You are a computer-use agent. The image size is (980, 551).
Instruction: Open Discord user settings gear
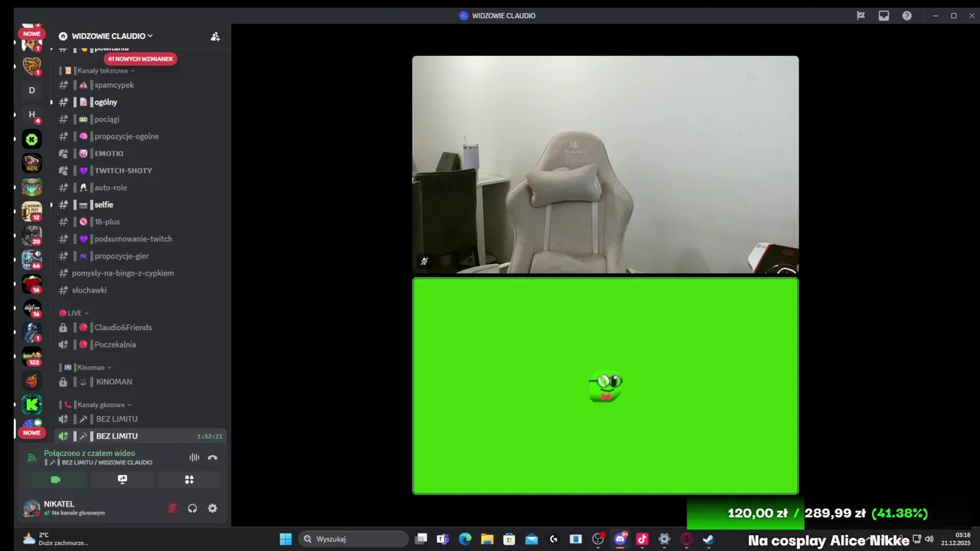(x=213, y=508)
